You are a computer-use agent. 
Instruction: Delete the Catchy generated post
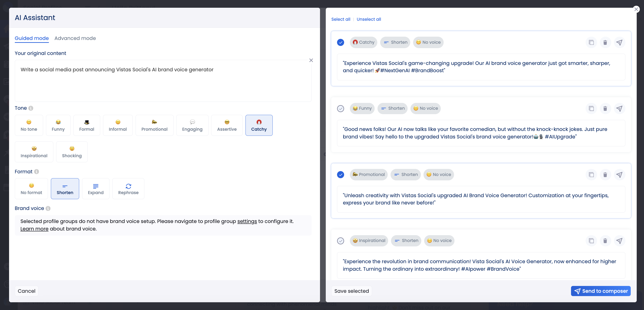click(x=605, y=42)
